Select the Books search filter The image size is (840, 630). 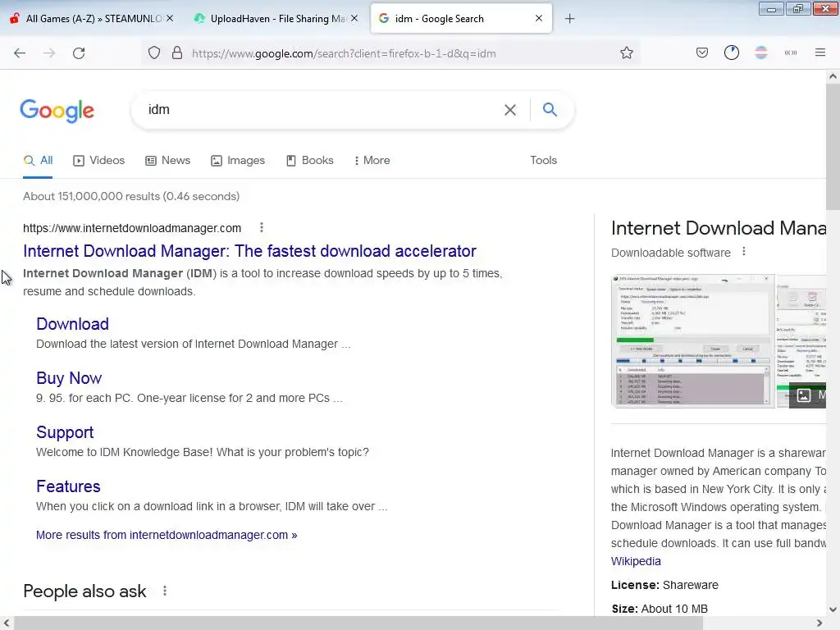(x=309, y=160)
